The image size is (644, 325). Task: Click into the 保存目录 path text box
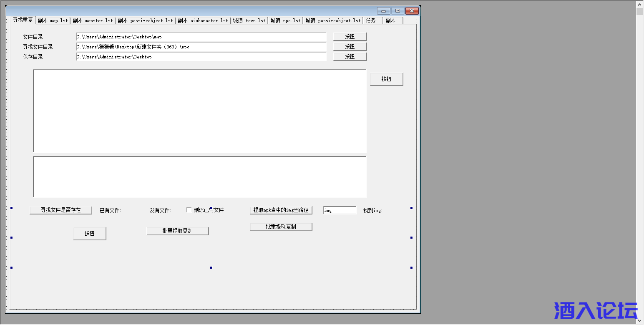(201, 57)
